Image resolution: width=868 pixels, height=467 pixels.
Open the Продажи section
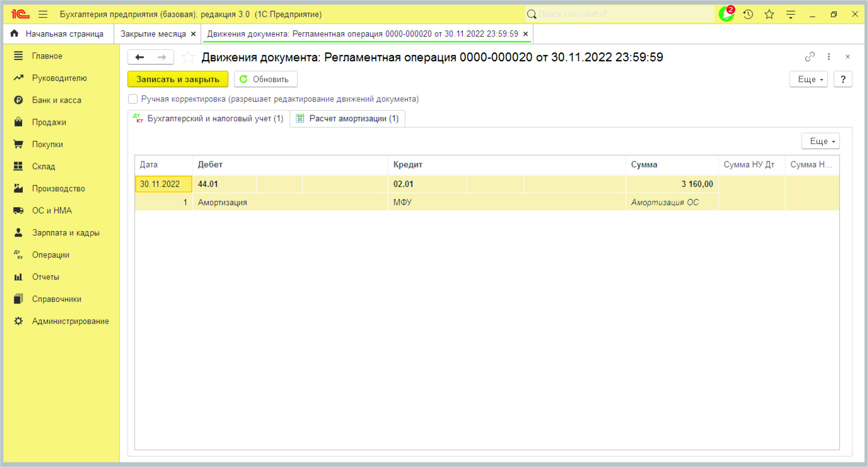(x=49, y=122)
